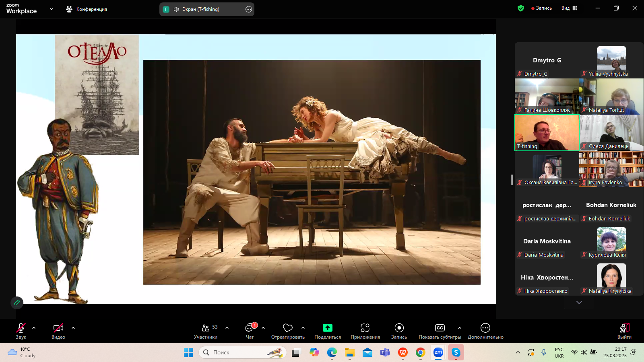Open the shield meeting security info
644x362 pixels.
521,8
